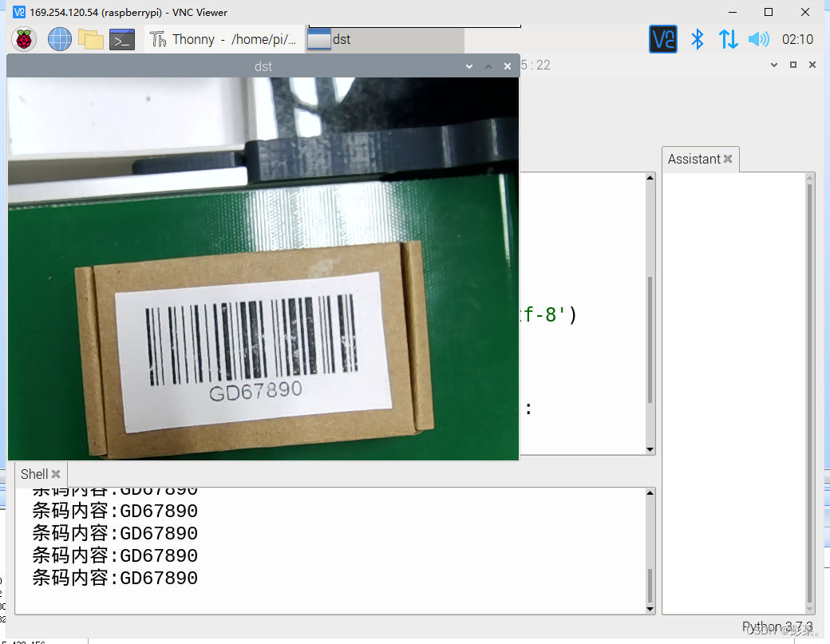Open the network arrows tray icon
The image size is (830, 644).
coord(728,39)
